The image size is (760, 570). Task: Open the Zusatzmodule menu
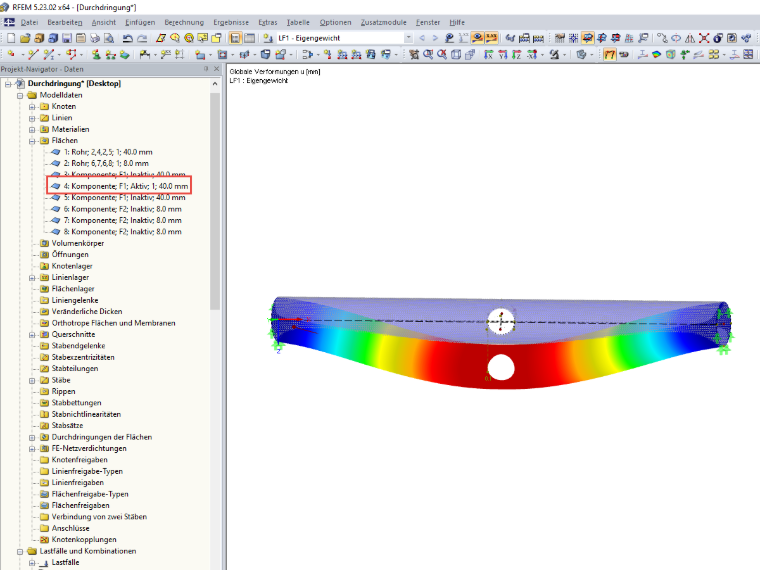383,22
